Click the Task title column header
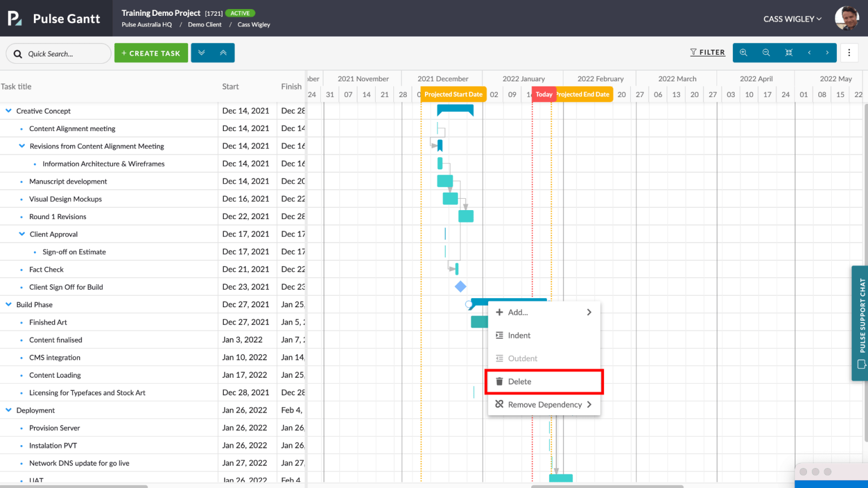Screen dimensions: 868x488 tap(16, 86)
